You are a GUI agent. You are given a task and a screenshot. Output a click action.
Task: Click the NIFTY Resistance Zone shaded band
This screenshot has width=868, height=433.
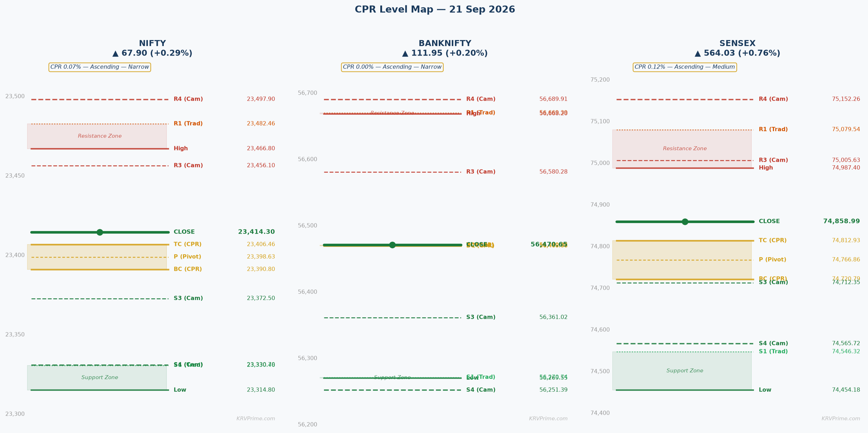pyautogui.click(x=97, y=136)
